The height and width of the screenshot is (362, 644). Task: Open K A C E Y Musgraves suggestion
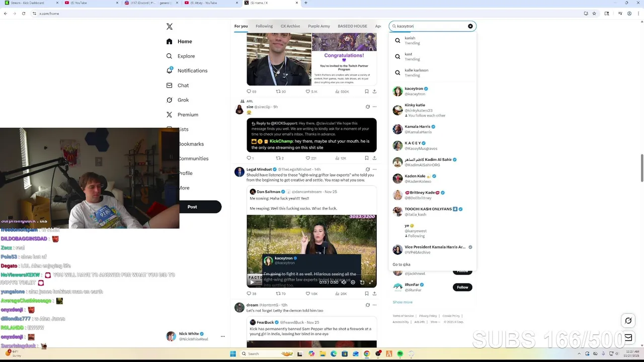432,146
